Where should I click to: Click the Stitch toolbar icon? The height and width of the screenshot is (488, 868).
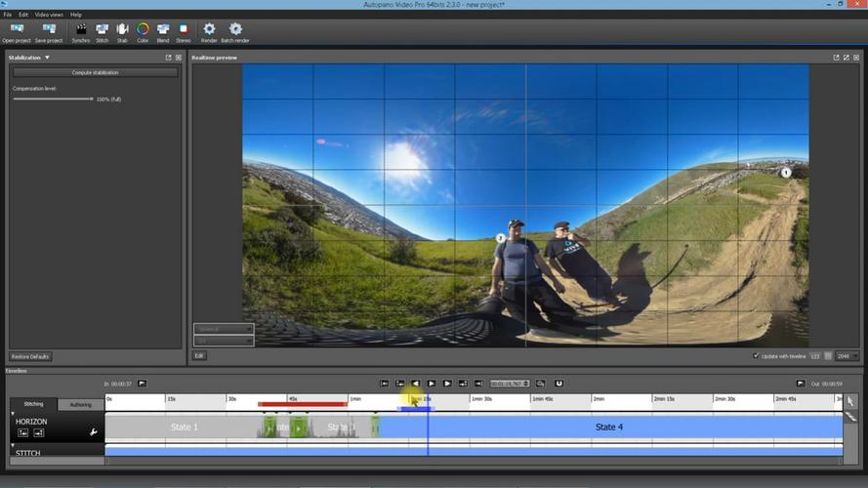pos(102,30)
